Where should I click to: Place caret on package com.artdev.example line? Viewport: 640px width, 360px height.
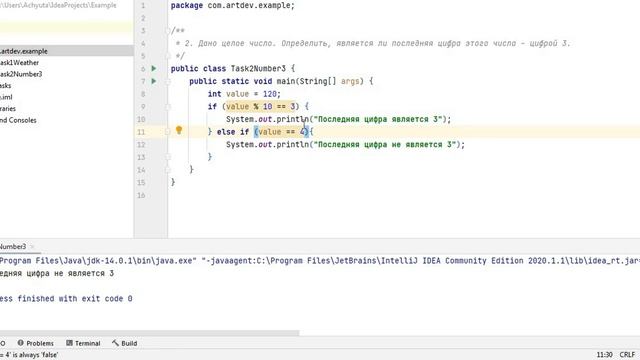tap(232, 6)
